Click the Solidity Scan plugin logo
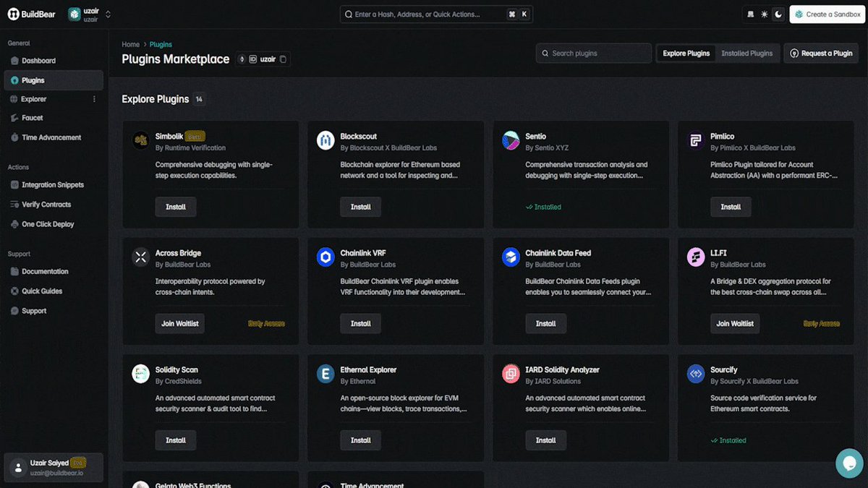Screen dimensions: 868x488 coord(141,374)
